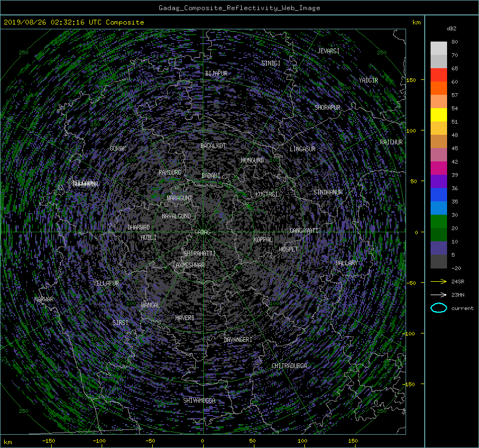Click the NAVALGUND city label
The width and height of the screenshot is (479, 448).
(x=176, y=216)
